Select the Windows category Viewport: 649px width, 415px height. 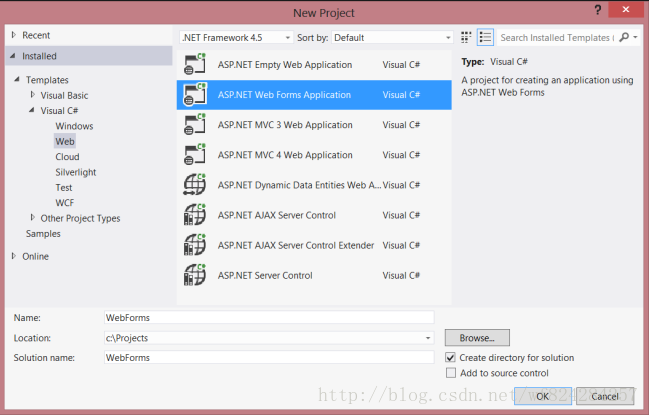(x=74, y=126)
